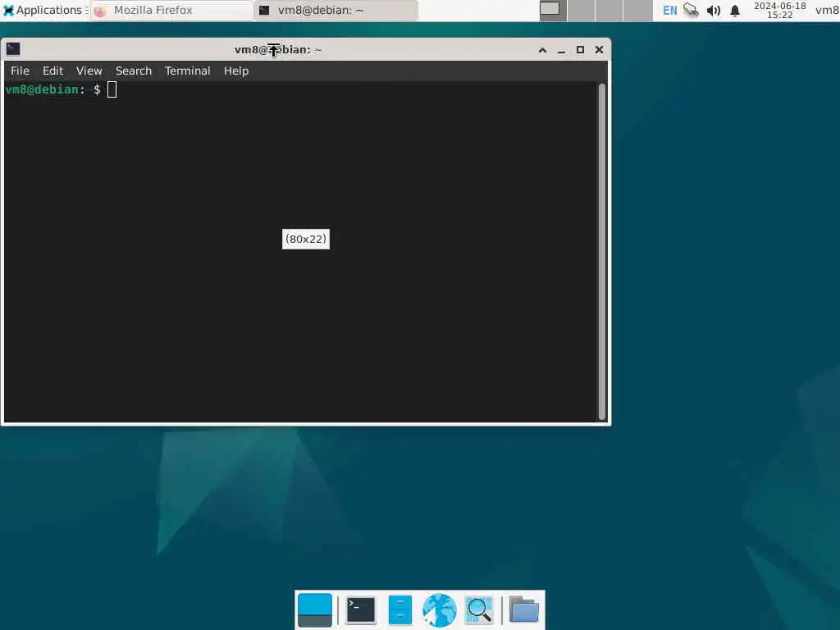This screenshot has width=840, height=630.
Task: Launch File Manager from the dock
Action: click(399, 609)
